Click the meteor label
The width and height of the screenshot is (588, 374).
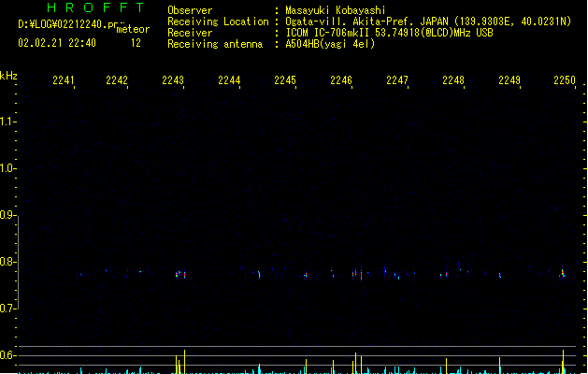[x=133, y=29]
